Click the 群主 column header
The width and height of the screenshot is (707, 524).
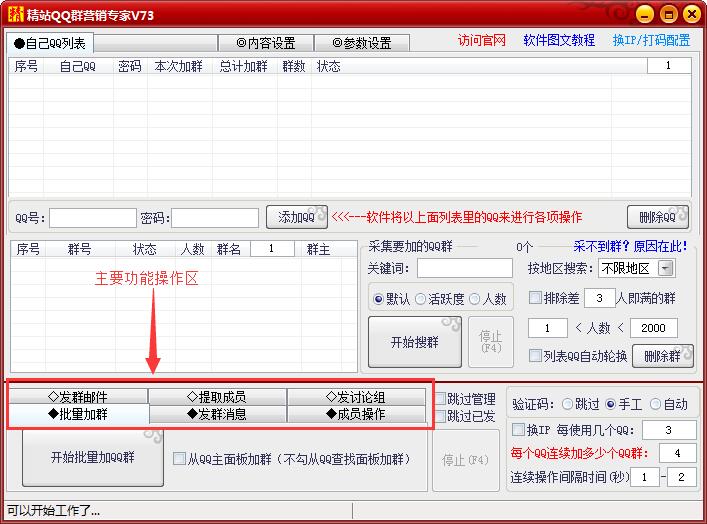[x=318, y=249]
